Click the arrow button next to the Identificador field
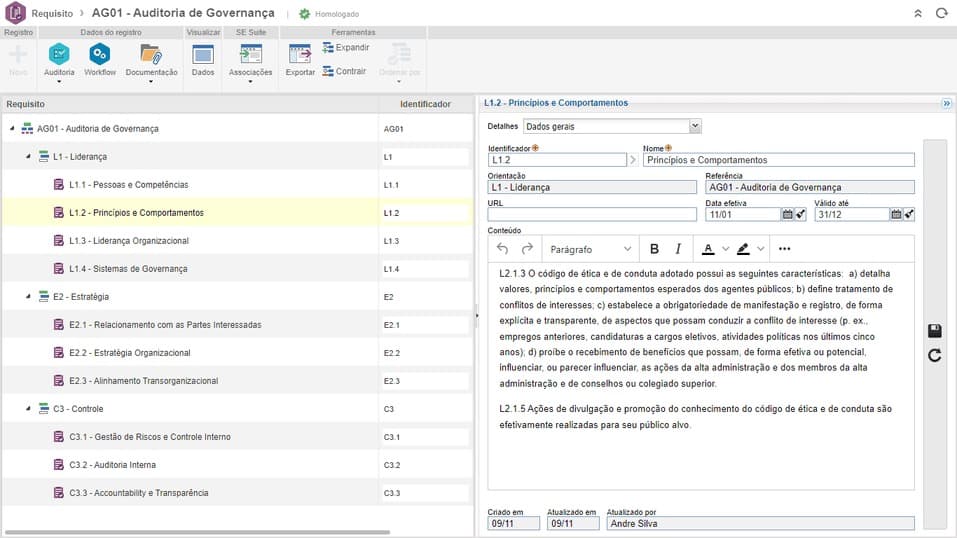 pyautogui.click(x=633, y=160)
